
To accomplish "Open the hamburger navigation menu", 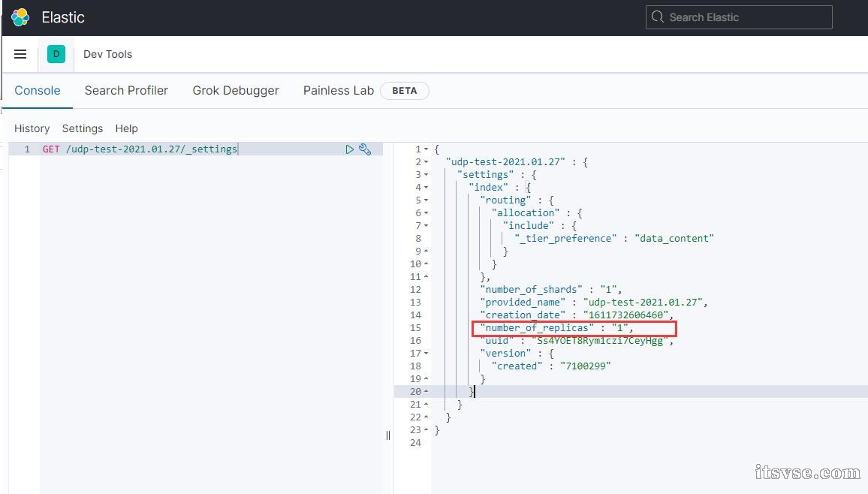I will [x=20, y=54].
